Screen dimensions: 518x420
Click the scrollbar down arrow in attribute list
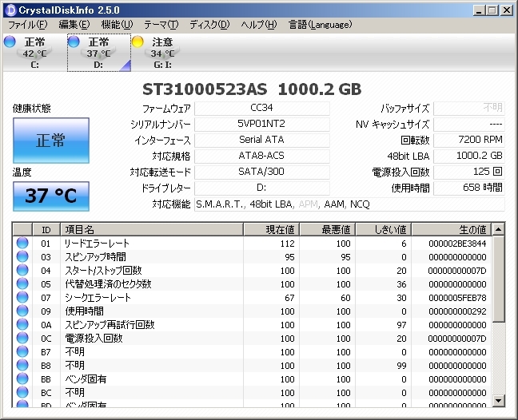499,400
